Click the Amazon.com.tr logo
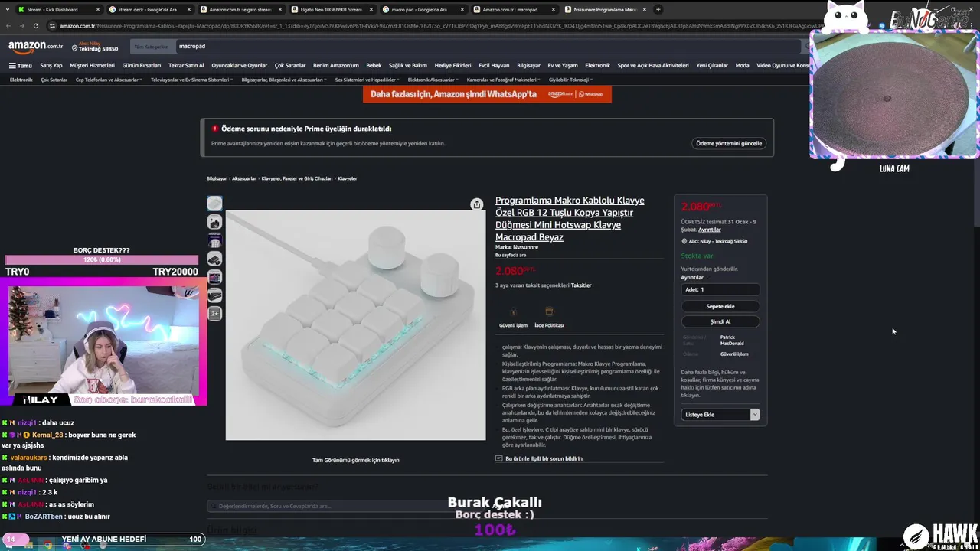The width and height of the screenshot is (980, 551). point(35,47)
